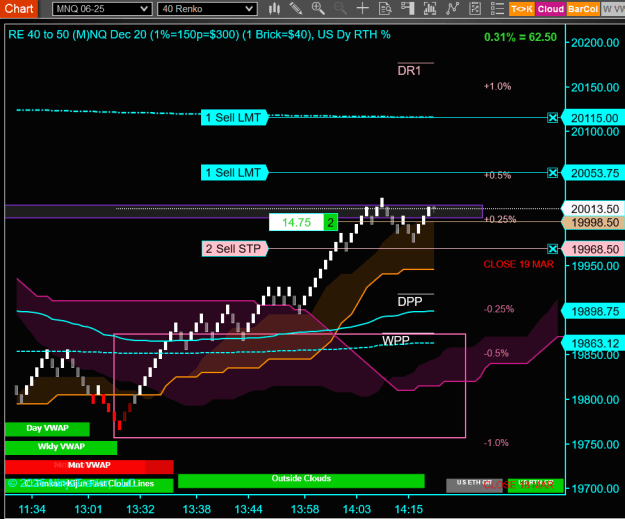Click the 20115.00 price axis tag
The height and width of the screenshot is (519, 625).
coord(593,118)
